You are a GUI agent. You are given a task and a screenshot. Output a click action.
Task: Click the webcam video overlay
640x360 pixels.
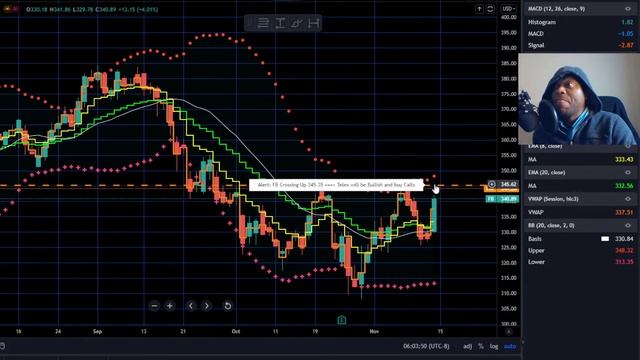(579, 99)
